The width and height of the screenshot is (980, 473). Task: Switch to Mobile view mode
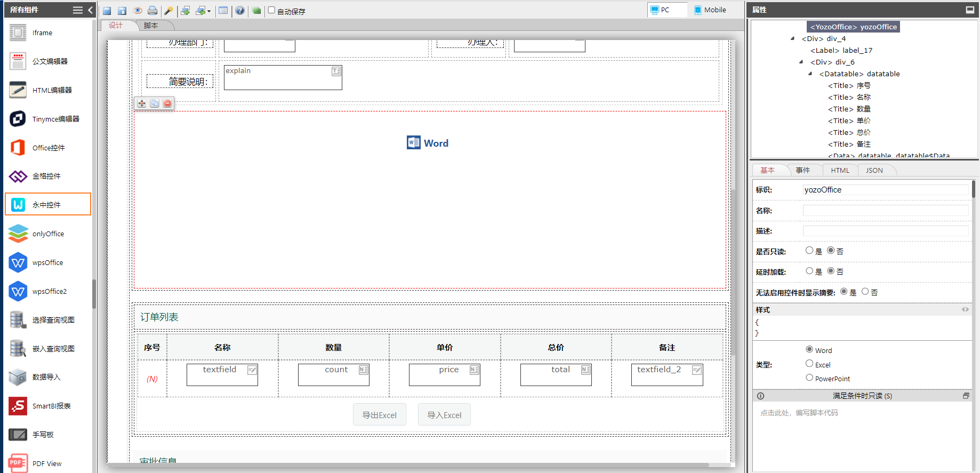tap(710, 10)
